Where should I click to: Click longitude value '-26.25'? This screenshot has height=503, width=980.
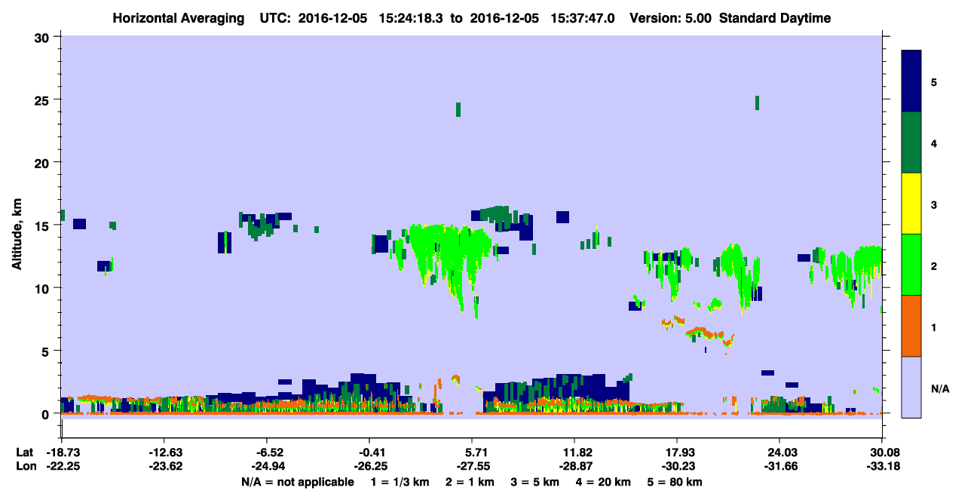point(369,466)
